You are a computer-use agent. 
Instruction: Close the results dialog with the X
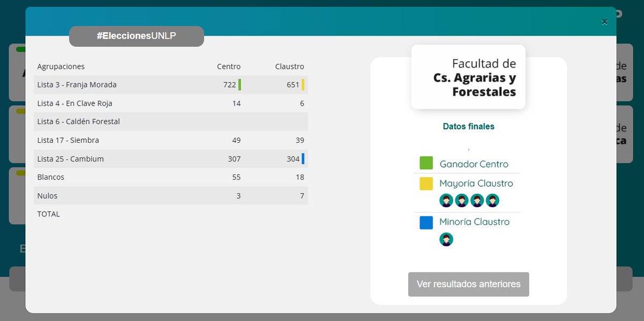click(604, 22)
